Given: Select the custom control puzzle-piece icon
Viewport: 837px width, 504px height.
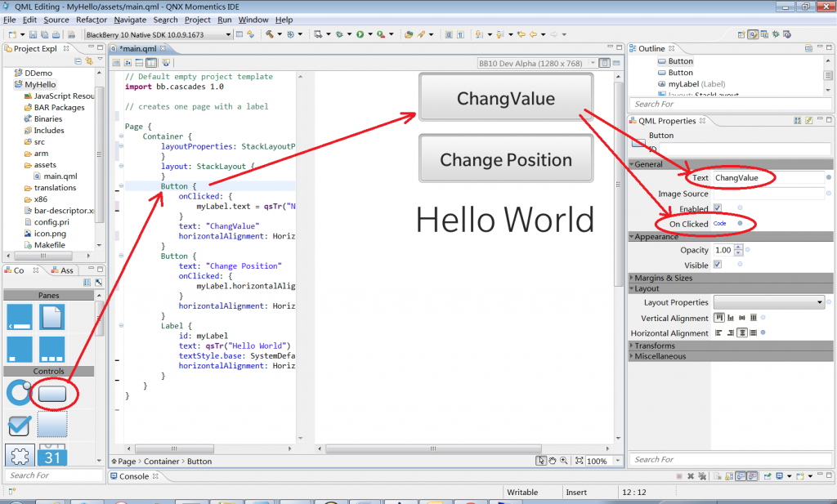Looking at the screenshot, I should (x=20, y=456).
